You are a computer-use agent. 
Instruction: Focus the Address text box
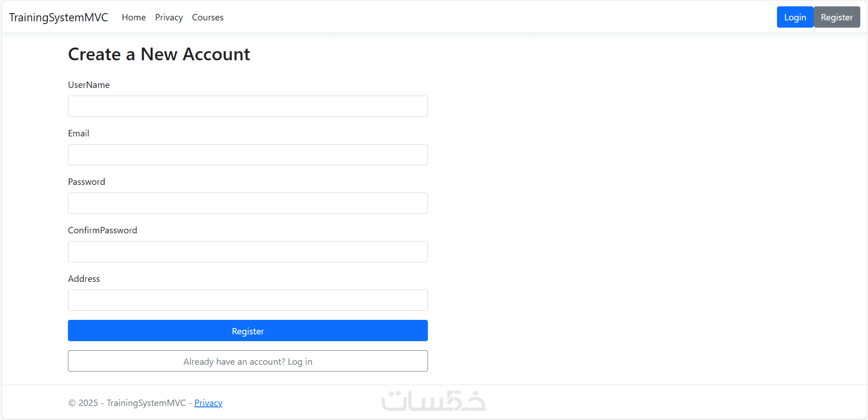(248, 300)
